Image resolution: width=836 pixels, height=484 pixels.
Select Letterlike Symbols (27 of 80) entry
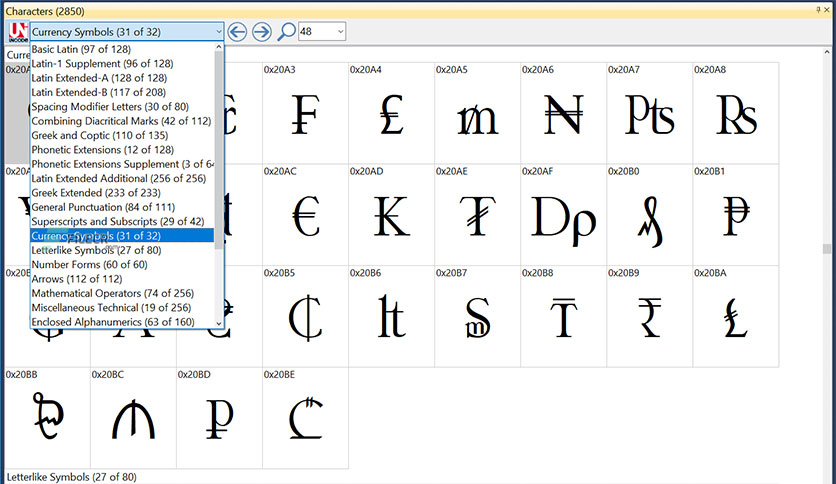[97, 250]
